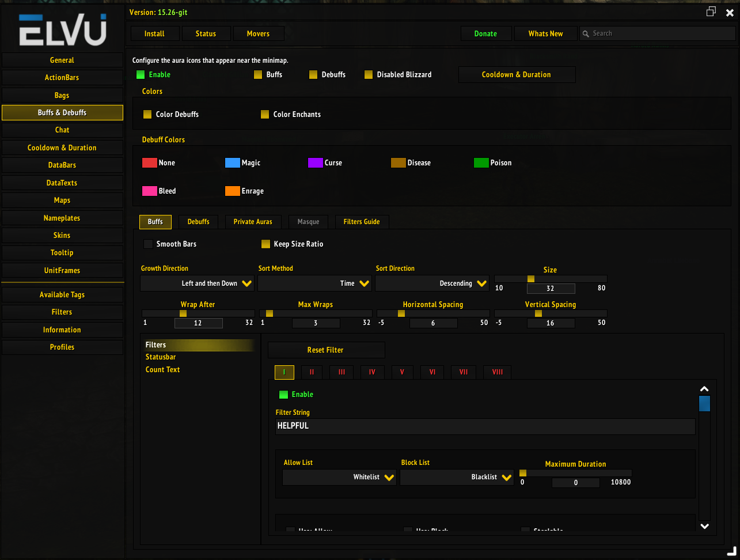Click the Size slider track
The height and width of the screenshot is (560, 740).
click(x=551, y=279)
